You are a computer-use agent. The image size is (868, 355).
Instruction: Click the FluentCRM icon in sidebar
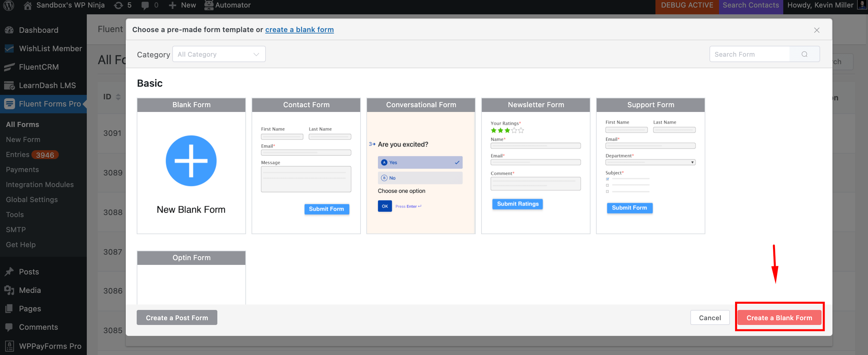coord(9,67)
